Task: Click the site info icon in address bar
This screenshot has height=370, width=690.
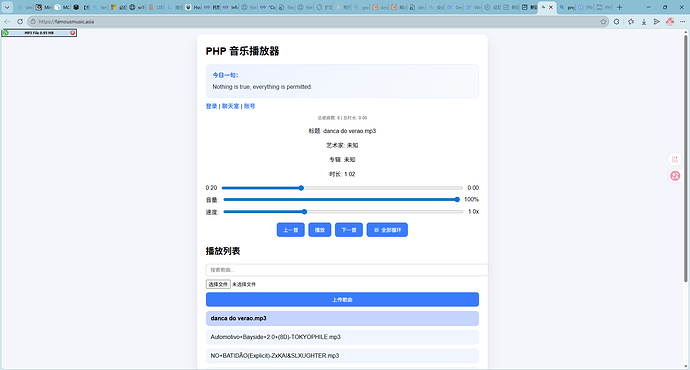Action: (x=33, y=22)
